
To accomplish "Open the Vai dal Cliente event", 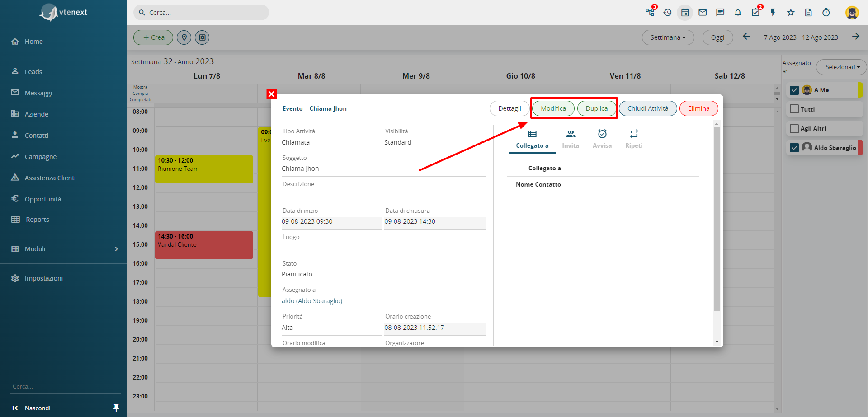I will (204, 245).
